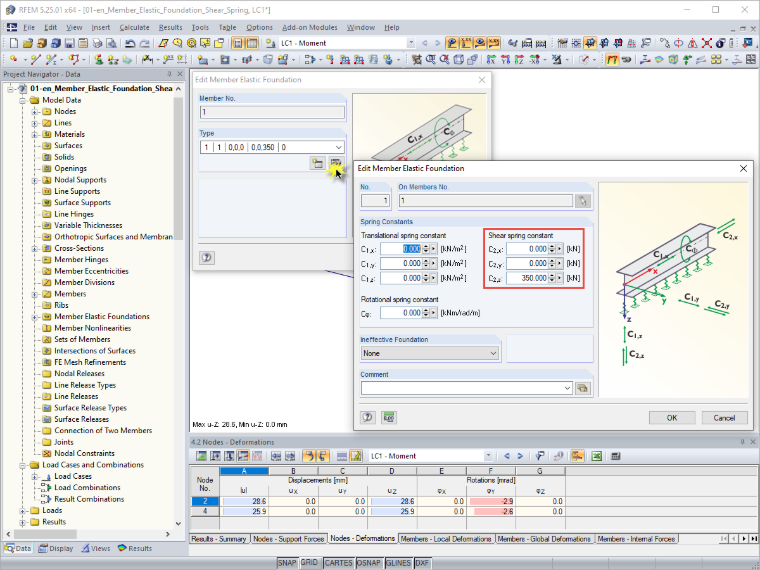The image size is (760, 570).
Task: Toggle the navigator panel display button in toolbar
Action: (238, 43)
